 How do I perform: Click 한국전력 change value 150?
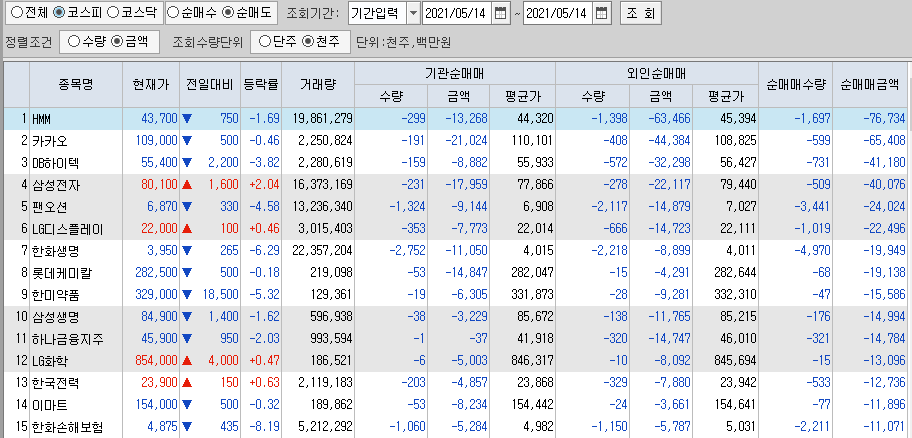(x=230, y=383)
